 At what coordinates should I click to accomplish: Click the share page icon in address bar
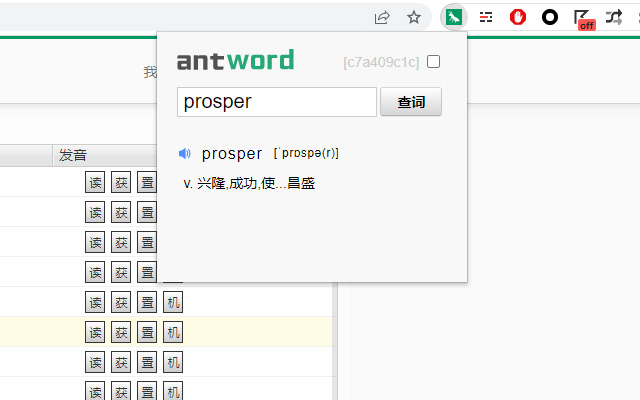point(382,18)
